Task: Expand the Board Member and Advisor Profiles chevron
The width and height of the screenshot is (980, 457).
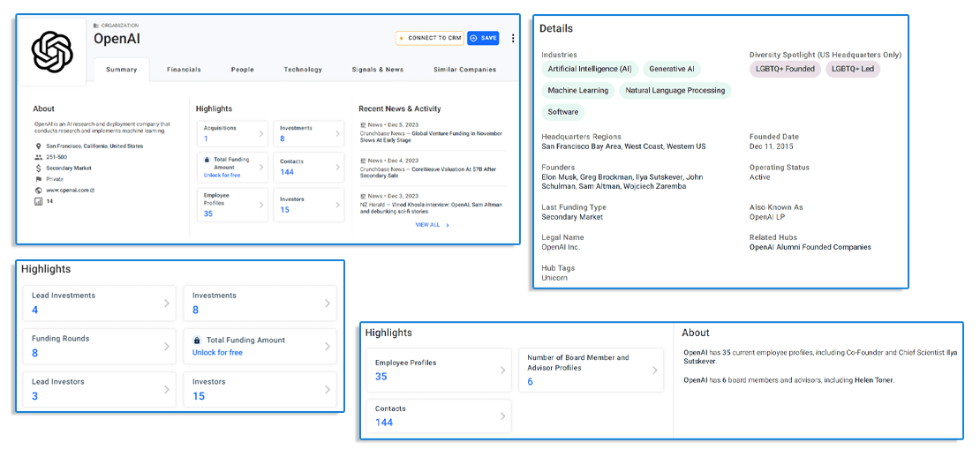Action: point(654,371)
